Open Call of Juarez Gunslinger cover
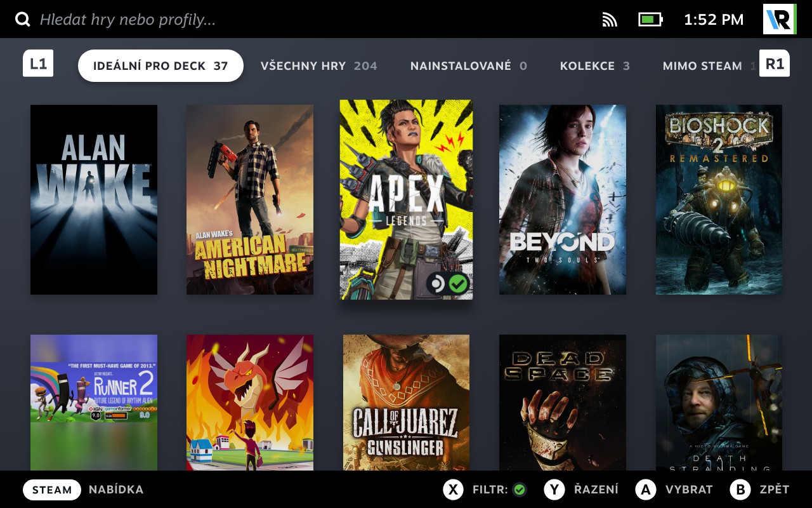Screen dimensions: 812x508 [406, 403]
